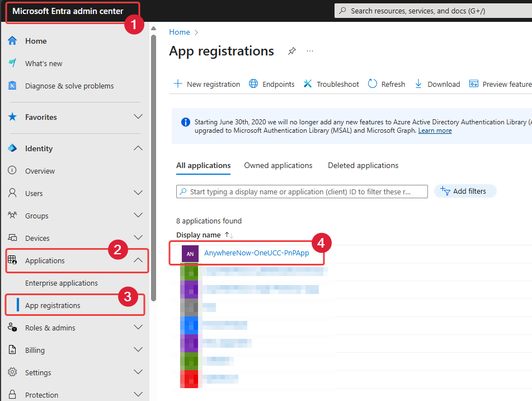Focus the top resource search box
The width and height of the screenshot is (532, 401).
434,11
